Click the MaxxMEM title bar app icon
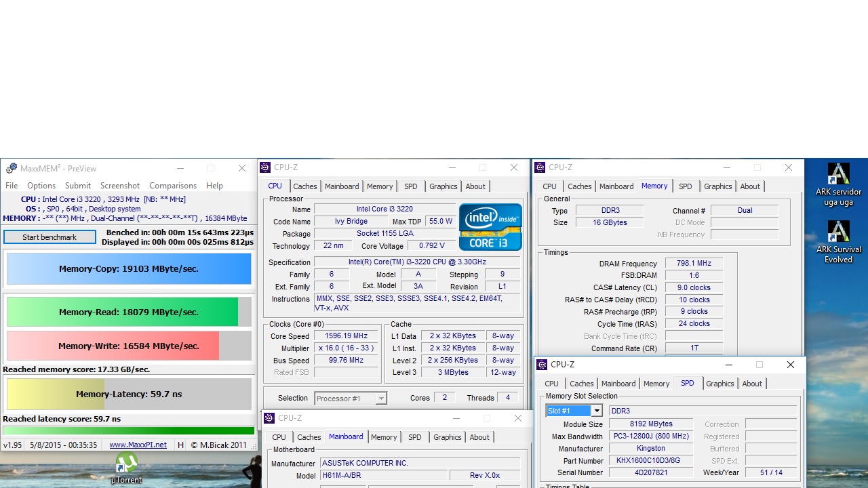The height and width of the screenshot is (488, 868). coord(11,169)
